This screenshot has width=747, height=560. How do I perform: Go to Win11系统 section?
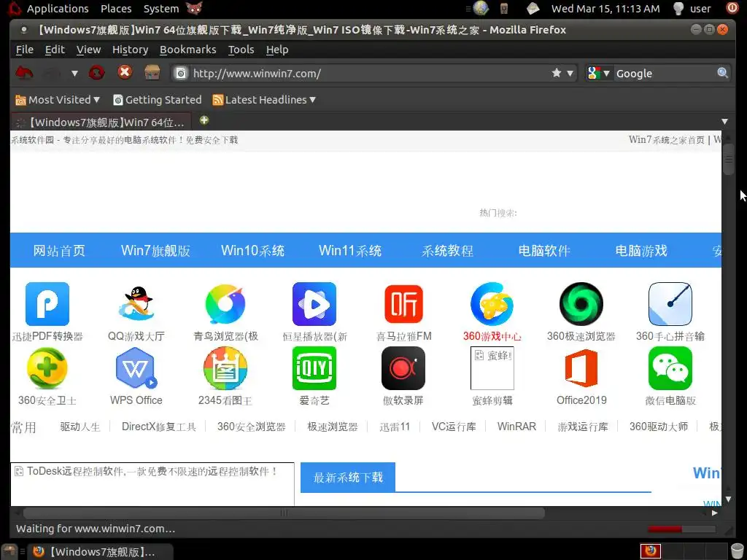point(350,251)
